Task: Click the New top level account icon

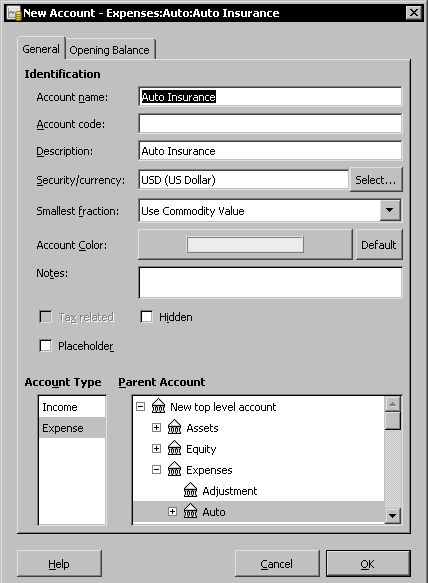Action: click(x=158, y=406)
